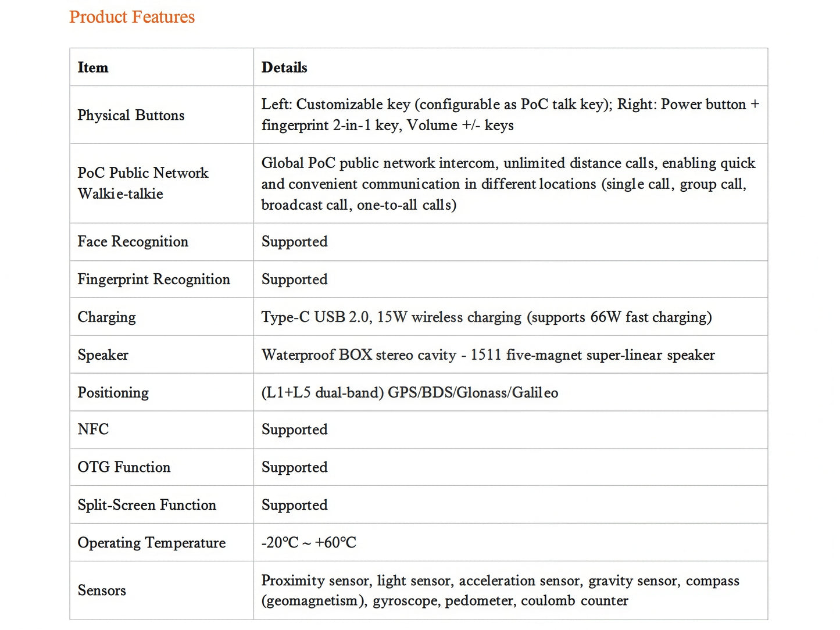Click the Proximity sensor details text
Image resolution: width=840 pixels, height=630 pixels.
tap(501, 590)
